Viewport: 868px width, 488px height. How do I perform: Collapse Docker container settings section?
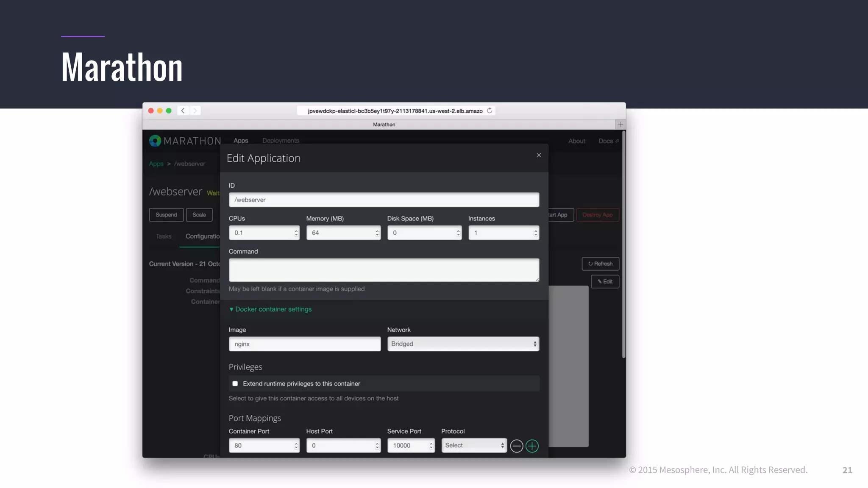pyautogui.click(x=270, y=309)
